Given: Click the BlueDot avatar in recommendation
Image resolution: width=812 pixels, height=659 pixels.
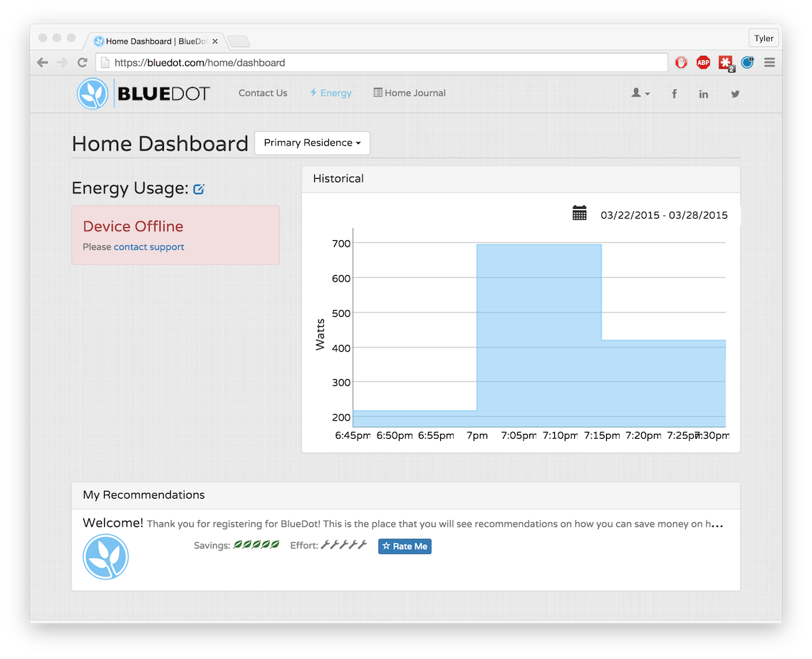Looking at the screenshot, I should [105, 556].
